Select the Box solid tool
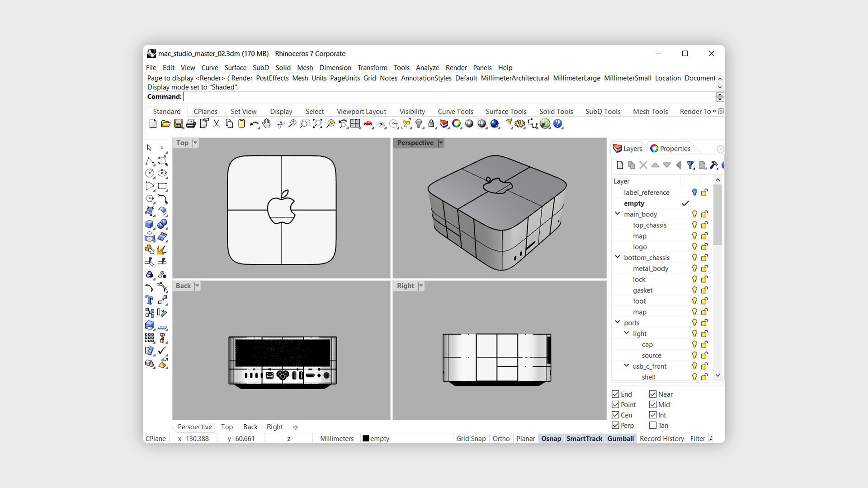This screenshot has height=488, width=868. point(150,224)
